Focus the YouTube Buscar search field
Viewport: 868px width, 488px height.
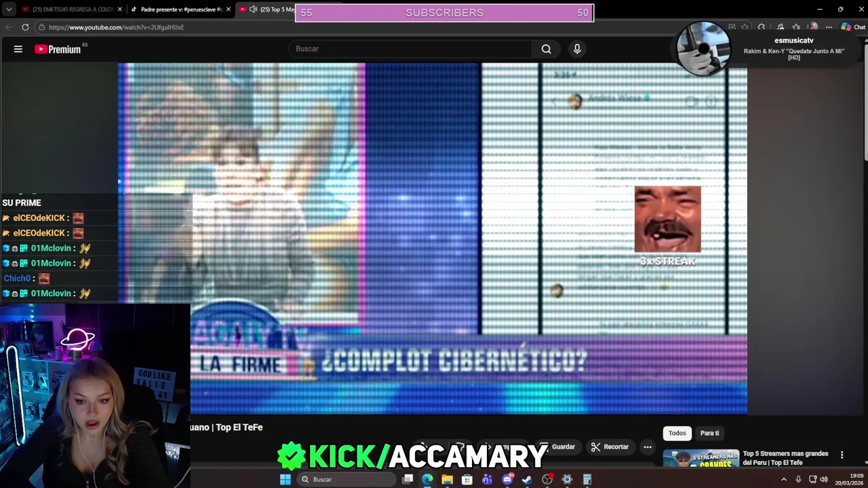click(412, 49)
